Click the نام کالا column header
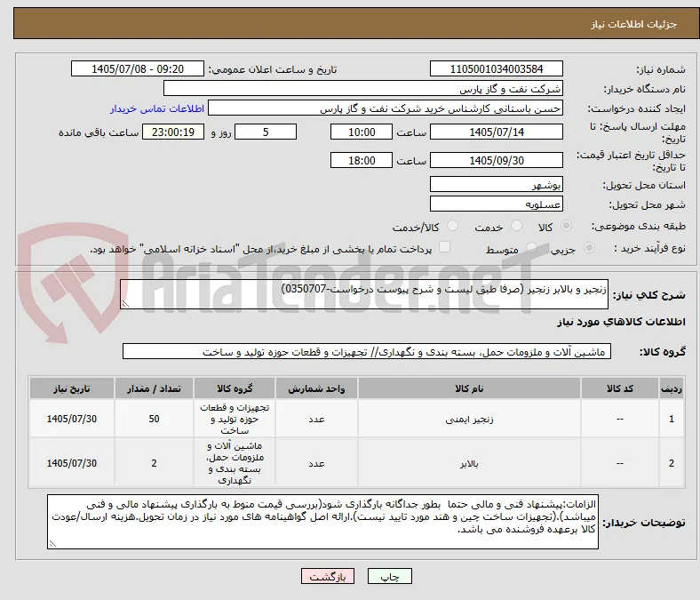This screenshot has width=700, height=600. point(469,388)
